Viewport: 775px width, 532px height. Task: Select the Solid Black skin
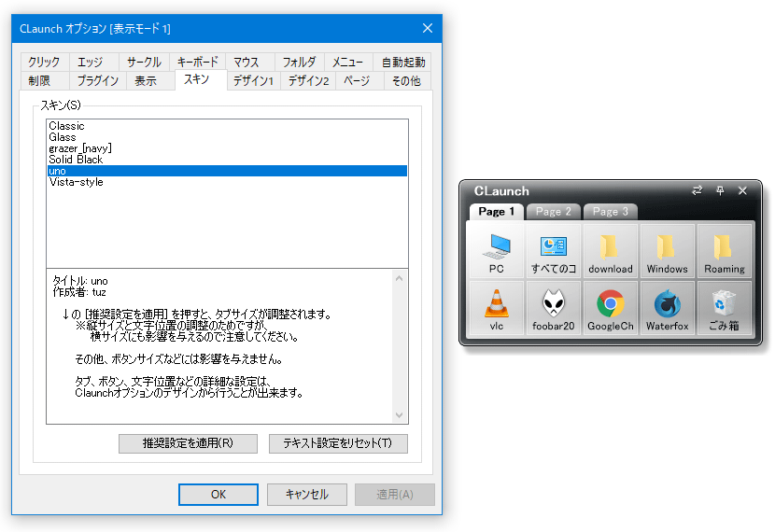coord(227,160)
